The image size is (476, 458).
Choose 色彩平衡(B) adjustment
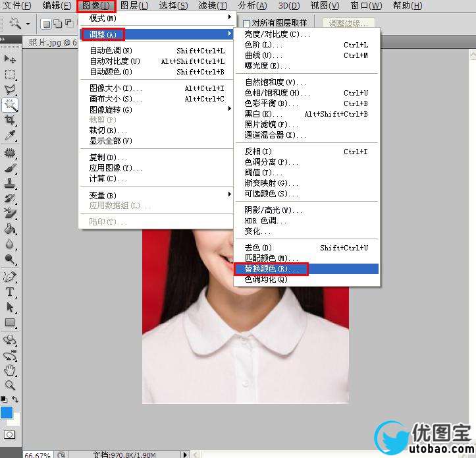coord(307,103)
